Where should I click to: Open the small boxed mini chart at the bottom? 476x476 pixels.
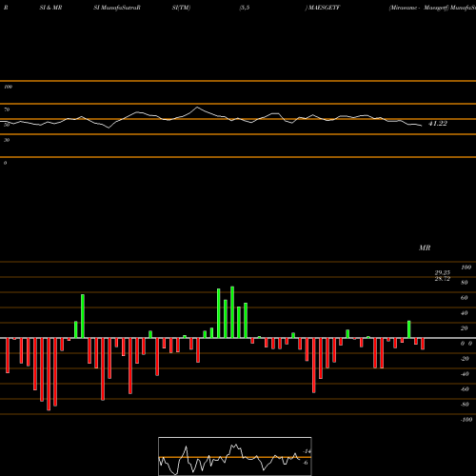pyautogui.click(x=235, y=456)
